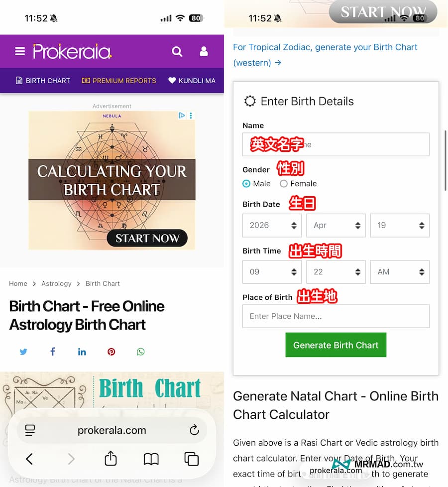Click the Place of Birth input field
The image size is (448, 487).
[336, 316]
